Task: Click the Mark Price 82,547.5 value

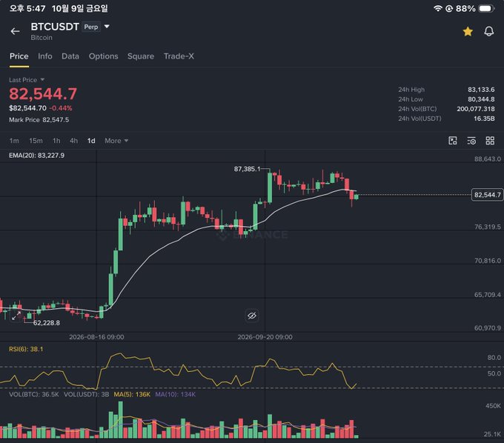Action: click(56, 120)
